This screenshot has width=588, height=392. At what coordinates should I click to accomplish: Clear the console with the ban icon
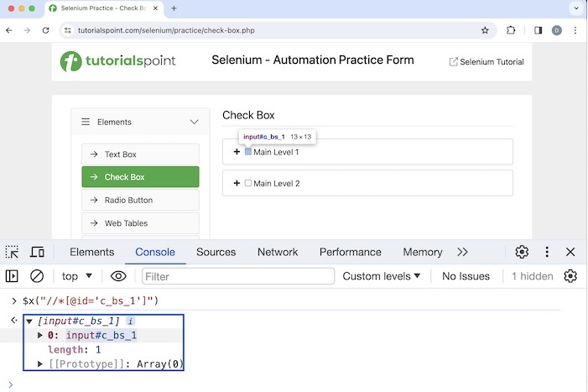coord(37,276)
